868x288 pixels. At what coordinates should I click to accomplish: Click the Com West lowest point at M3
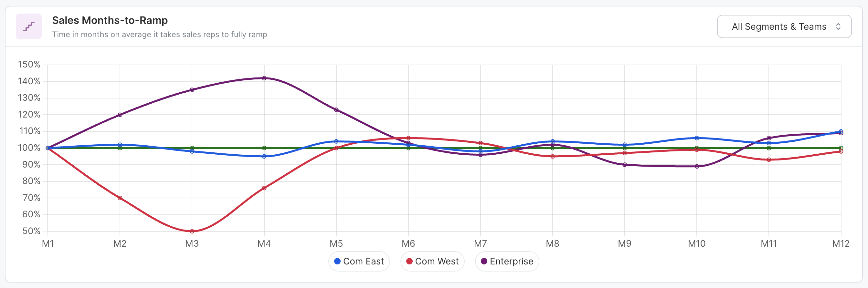click(192, 231)
